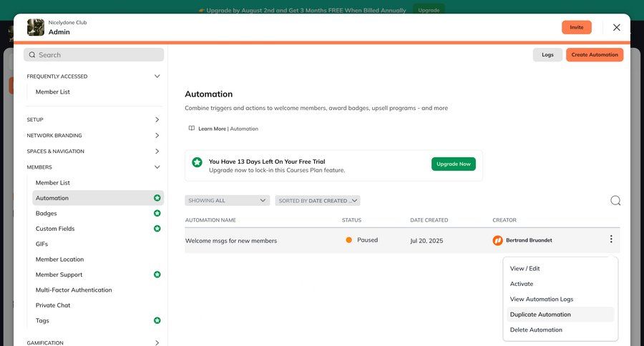
Task: Click the Status column header
Action: click(x=351, y=220)
